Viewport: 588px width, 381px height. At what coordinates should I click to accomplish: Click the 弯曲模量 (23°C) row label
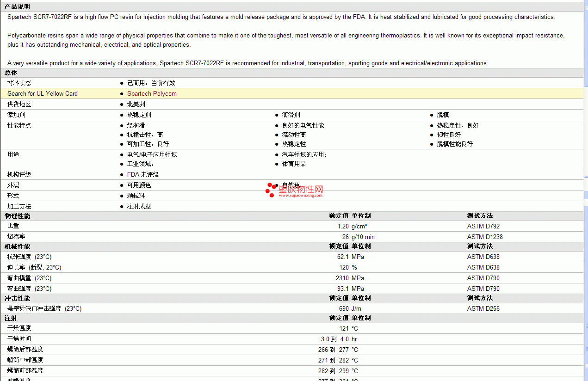pyautogui.click(x=30, y=278)
